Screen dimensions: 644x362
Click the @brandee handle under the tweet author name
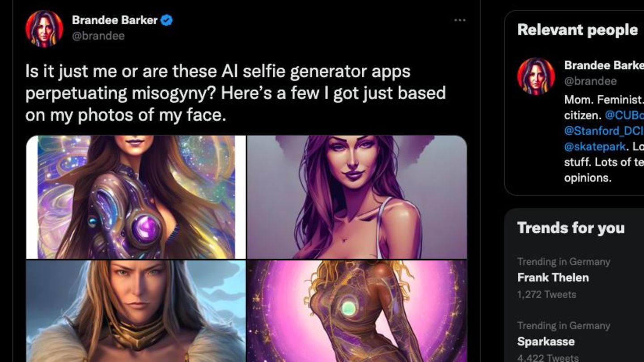coord(98,36)
